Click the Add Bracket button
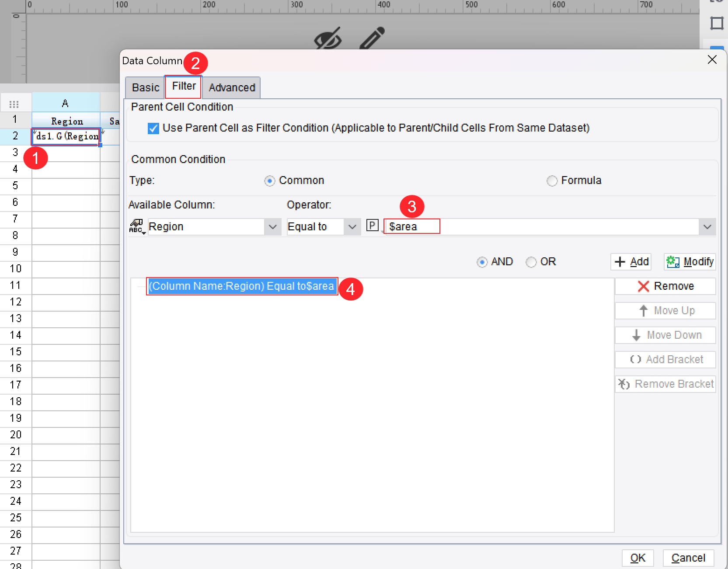728x569 pixels. coord(665,360)
